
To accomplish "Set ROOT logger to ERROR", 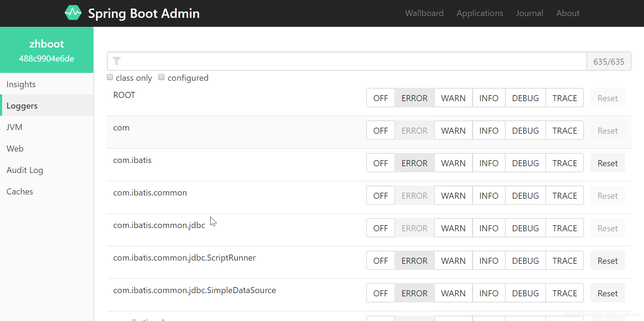I will tap(414, 98).
